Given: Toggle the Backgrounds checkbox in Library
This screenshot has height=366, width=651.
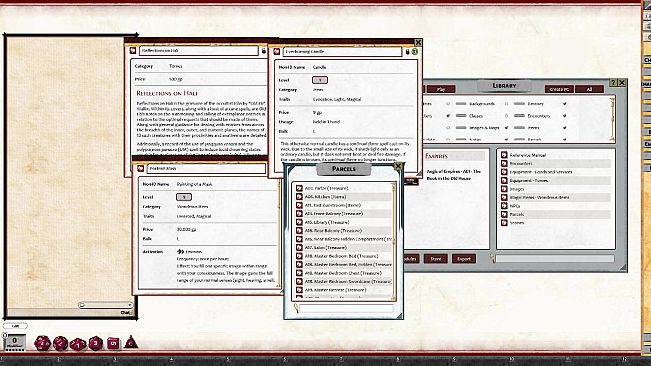Looking at the screenshot, I should [x=506, y=104].
